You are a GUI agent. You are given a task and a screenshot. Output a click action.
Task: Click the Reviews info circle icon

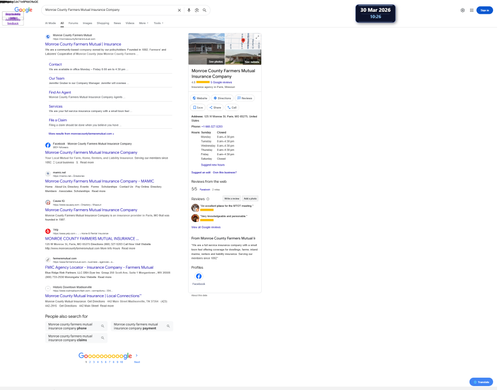pos(208,199)
